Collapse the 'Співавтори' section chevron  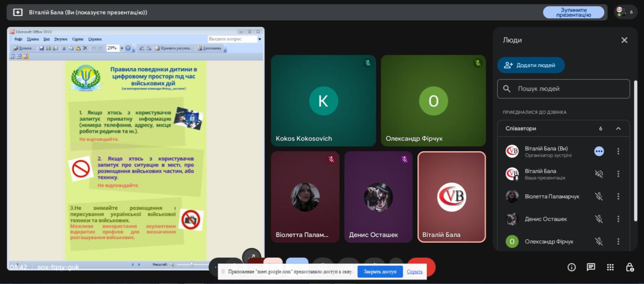coord(618,128)
